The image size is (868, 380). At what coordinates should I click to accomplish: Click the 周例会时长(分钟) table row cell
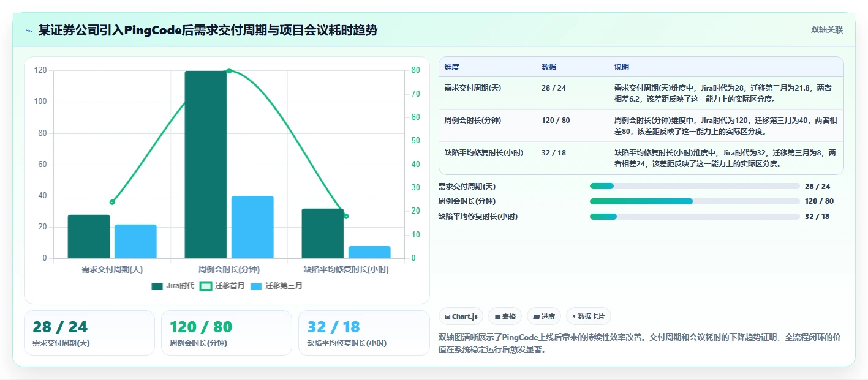click(x=473, y=121)
